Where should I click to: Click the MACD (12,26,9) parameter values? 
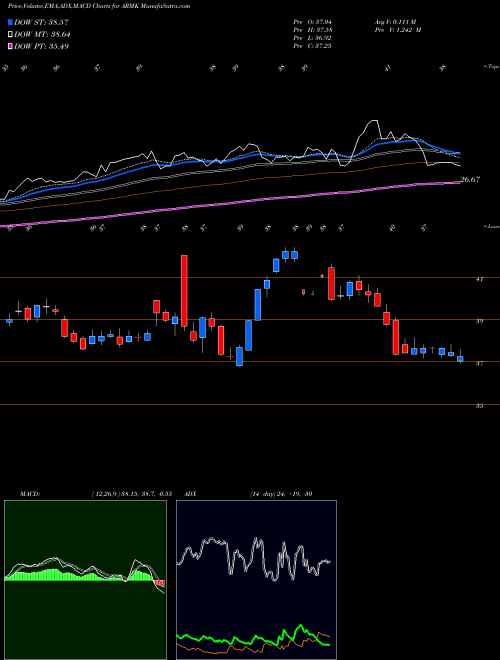pyautogui.click(x=131, y=494)
